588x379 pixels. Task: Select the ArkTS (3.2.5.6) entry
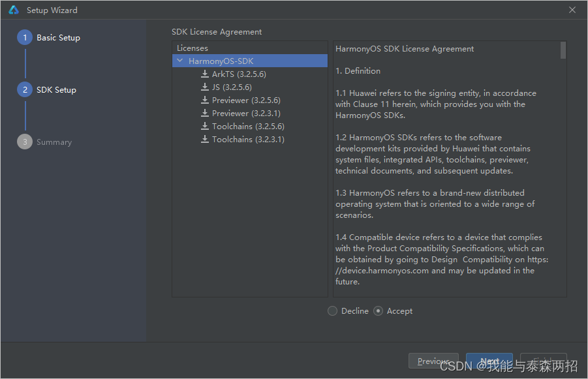[239, 74]
